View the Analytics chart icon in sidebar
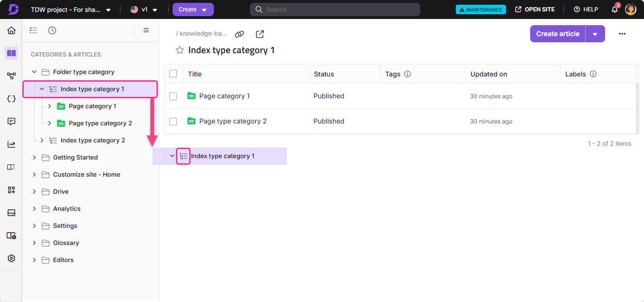This screenshot has height=302, width=644. coord(11,144)
